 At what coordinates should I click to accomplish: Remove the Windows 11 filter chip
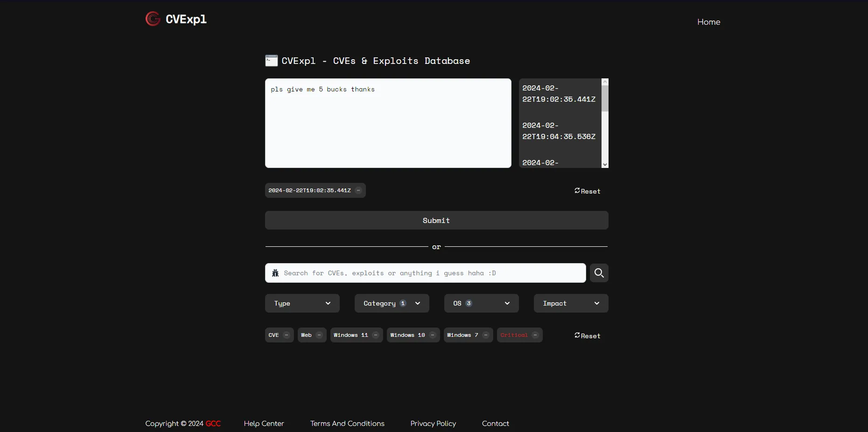[376, 335]
